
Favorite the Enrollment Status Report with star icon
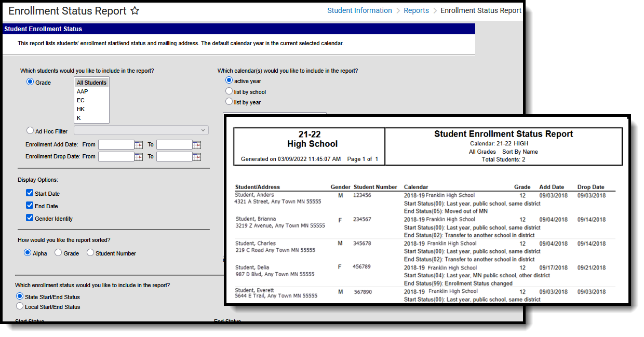tap(135, 10)
